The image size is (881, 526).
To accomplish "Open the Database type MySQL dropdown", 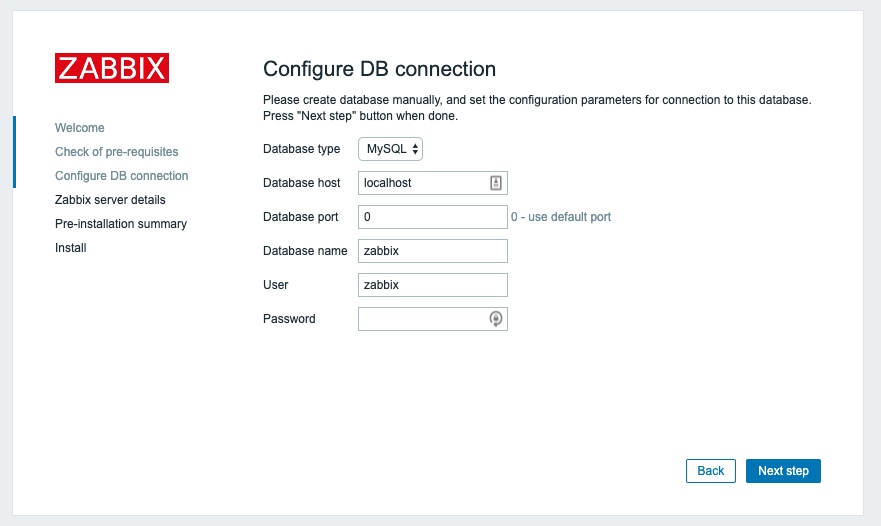I will (391, 149).
